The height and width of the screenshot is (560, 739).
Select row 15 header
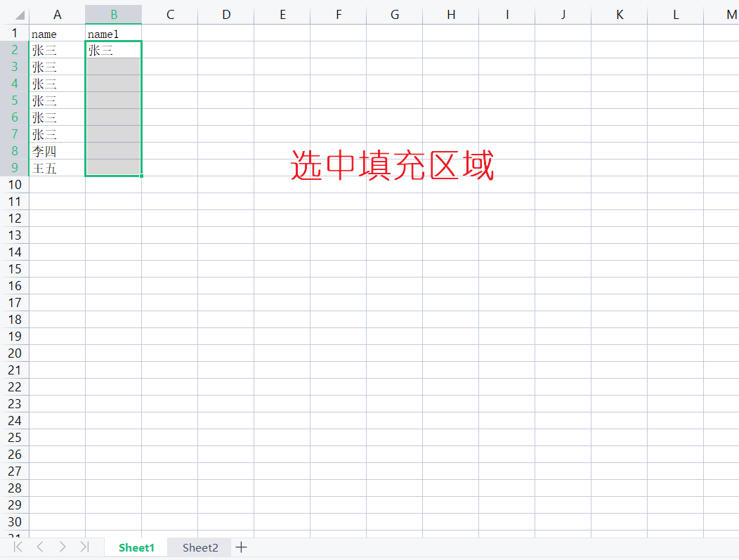[15, 269]
